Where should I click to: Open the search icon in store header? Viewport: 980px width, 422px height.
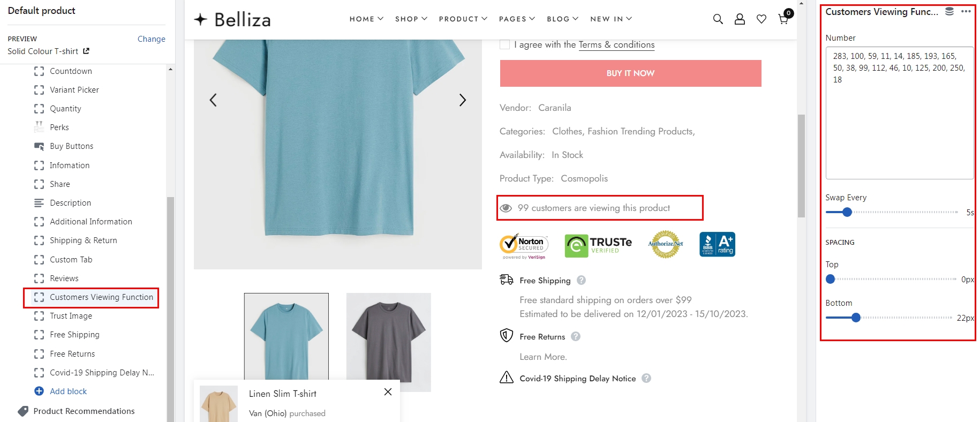pyautogui.click(x=718, y=19)
